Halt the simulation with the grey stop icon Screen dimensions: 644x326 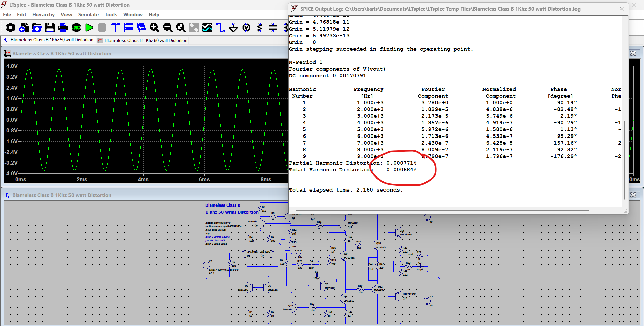click(102, 28)
